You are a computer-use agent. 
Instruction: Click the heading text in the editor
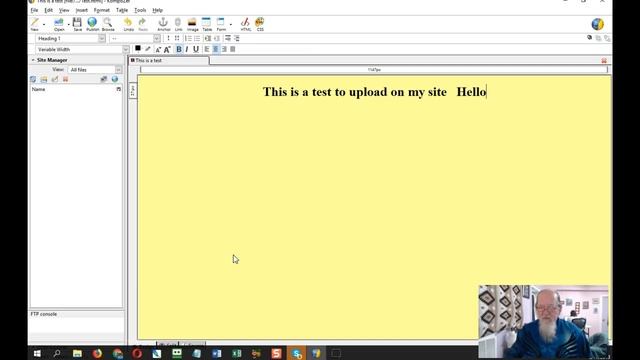[374, 92]
